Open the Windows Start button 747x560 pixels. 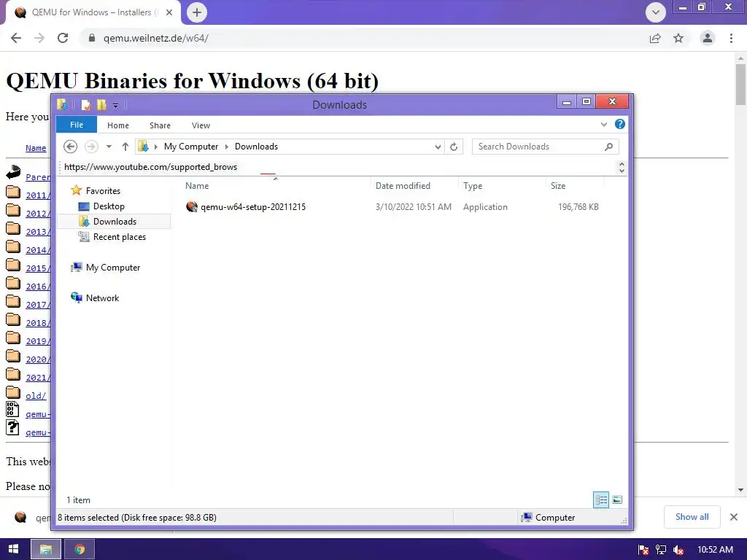(13, 549)
